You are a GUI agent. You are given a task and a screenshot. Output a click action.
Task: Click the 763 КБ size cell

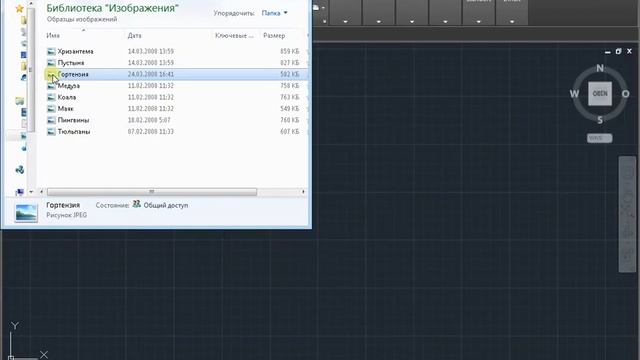pyautogui.click(x=289, y=97)
